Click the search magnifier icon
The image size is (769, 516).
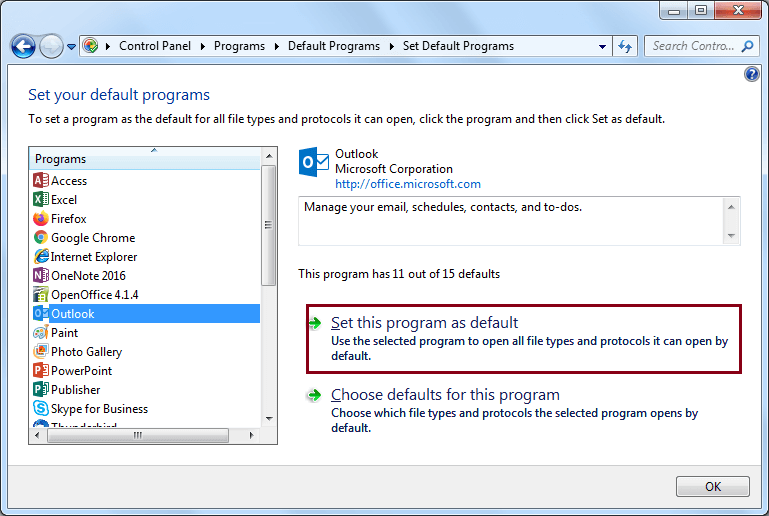click(x=747, y=46)
